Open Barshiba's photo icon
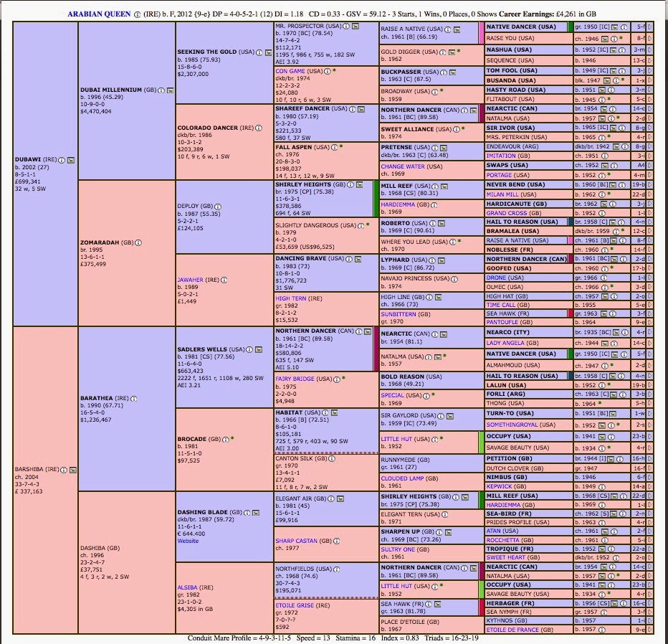Screen dimensions: 668x644 (73, 470)
